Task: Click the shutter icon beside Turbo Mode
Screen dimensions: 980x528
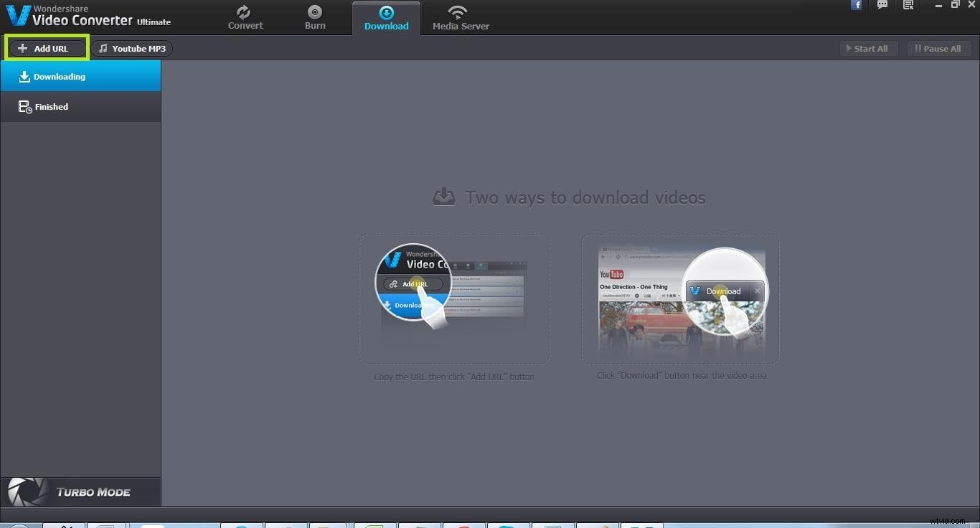Action: [26, 492]
